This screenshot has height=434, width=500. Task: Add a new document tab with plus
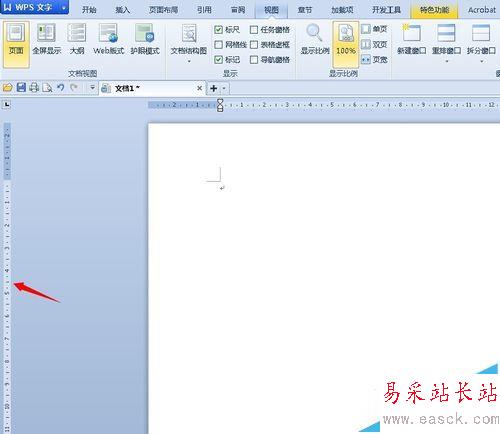(214, 88)
